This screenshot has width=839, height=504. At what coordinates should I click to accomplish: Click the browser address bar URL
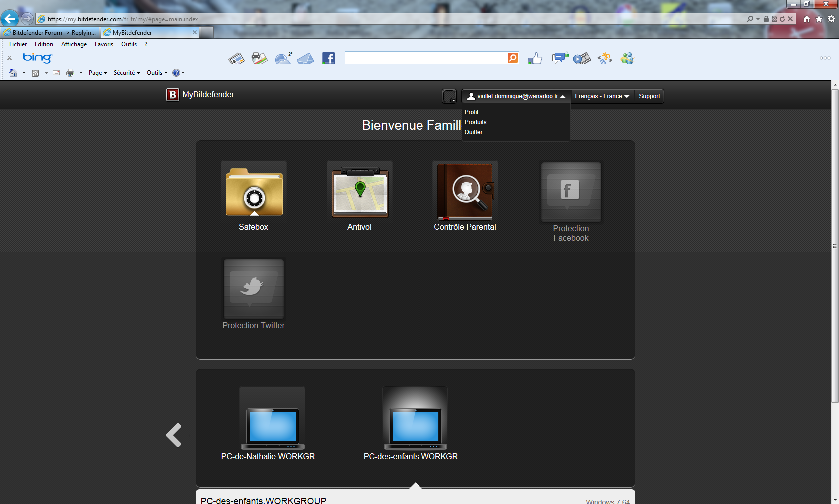(123, 19)
